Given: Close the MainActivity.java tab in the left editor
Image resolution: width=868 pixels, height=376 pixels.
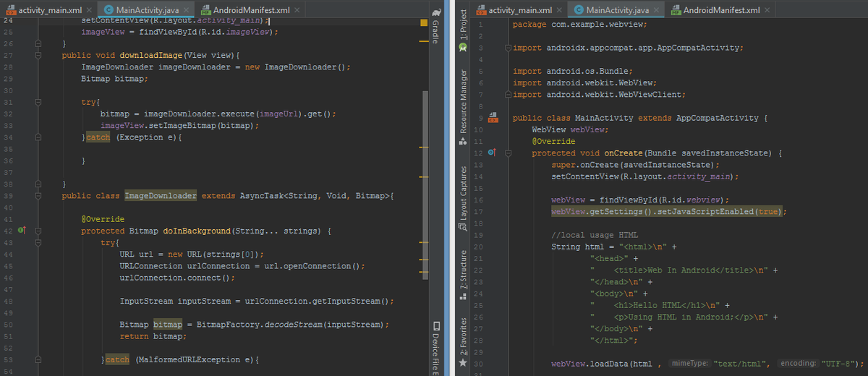Looking at the screenshot, I should coord(186,10).
